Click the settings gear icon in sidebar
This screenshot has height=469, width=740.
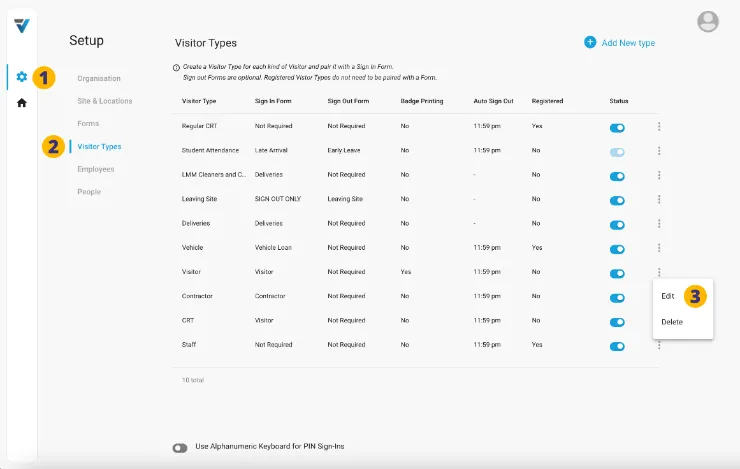(x=21, y=77)
